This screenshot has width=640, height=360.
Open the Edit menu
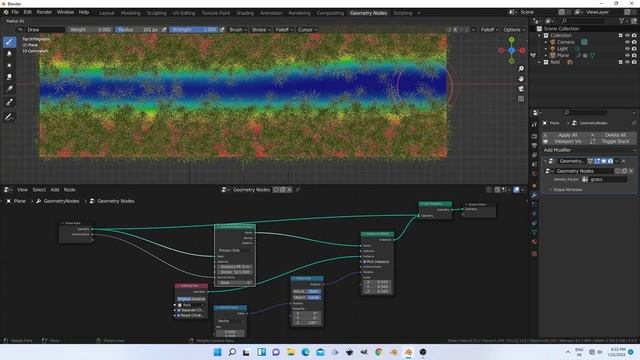point(27,12)
